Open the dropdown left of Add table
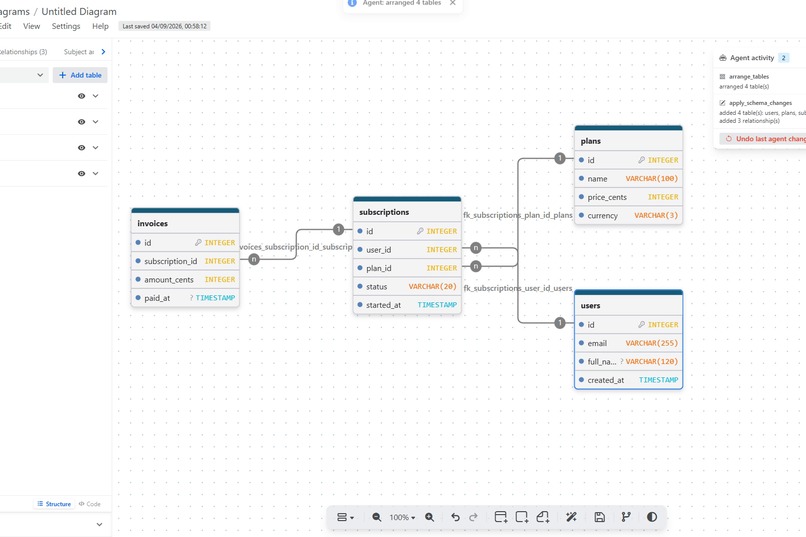This screenshot has height=537, width=806. point(24,75)
